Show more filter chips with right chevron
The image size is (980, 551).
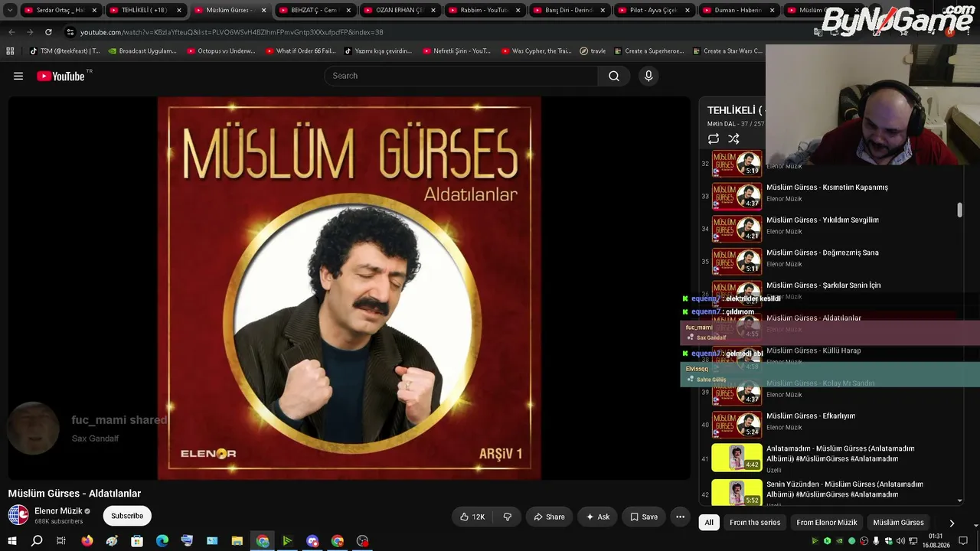[952, 523]
